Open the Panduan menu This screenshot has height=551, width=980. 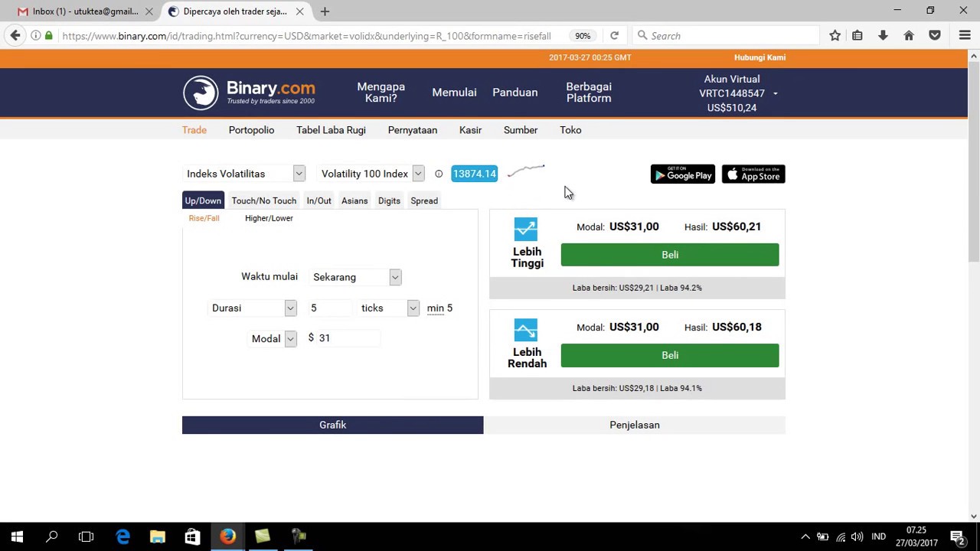click(514, 93)
